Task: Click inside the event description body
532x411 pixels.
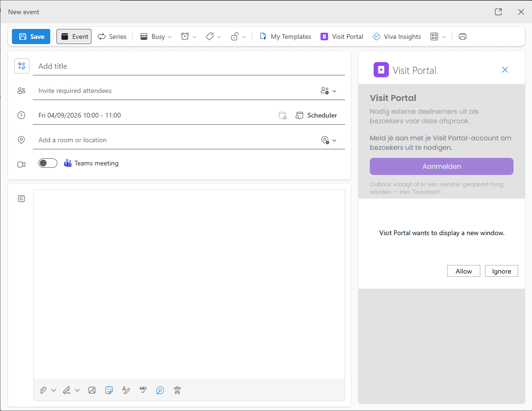Action: [189, 284]
